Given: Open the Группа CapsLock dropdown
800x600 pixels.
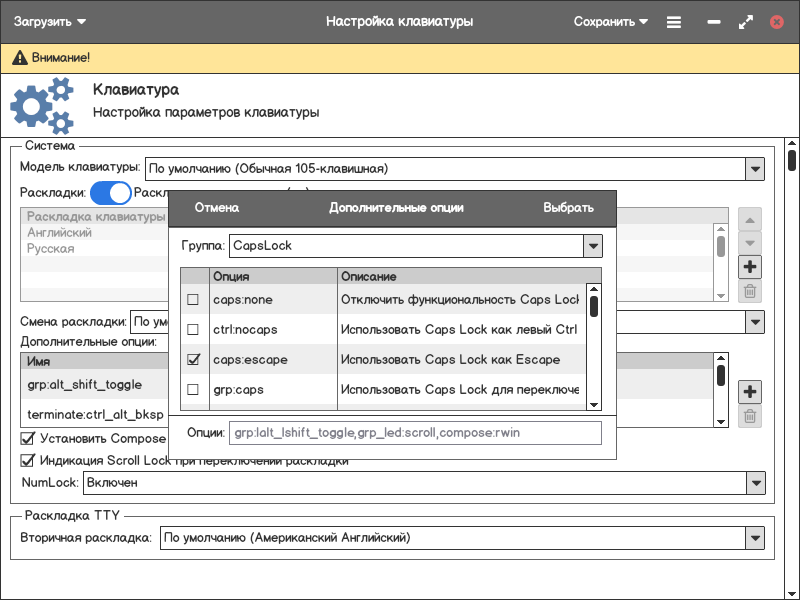Looking at the screenshot, I should (592, 245).
